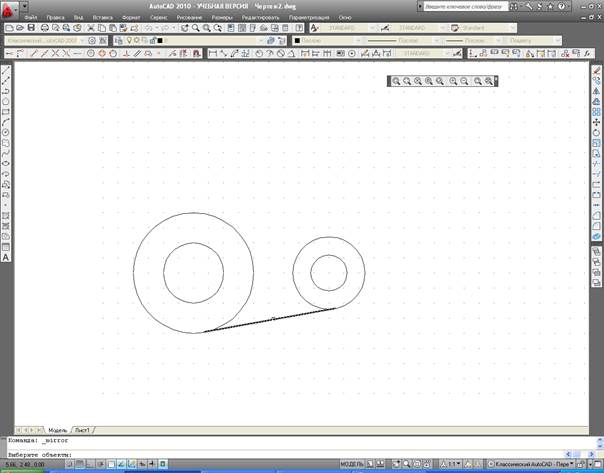Open the Редактировать menu

click(260, 17)
